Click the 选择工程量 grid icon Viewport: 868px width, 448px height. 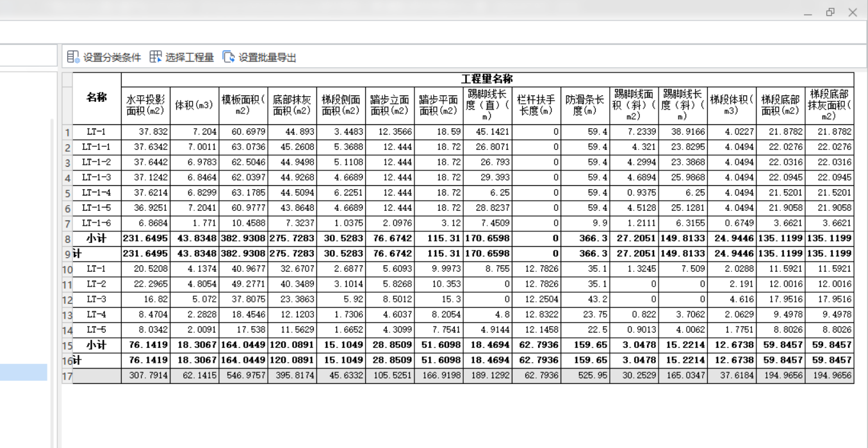point(156,57)
